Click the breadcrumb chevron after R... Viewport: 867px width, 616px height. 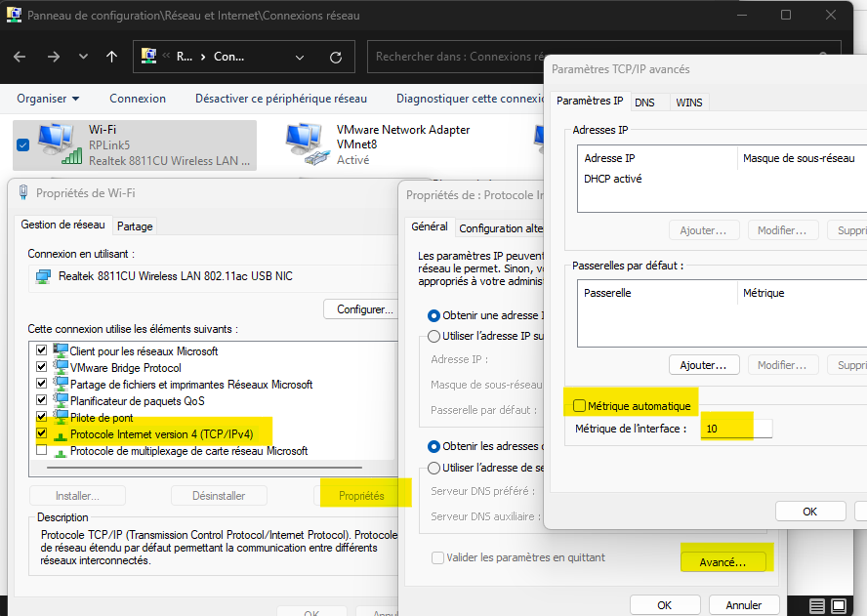pyautogui.click(x=203, y=57)
